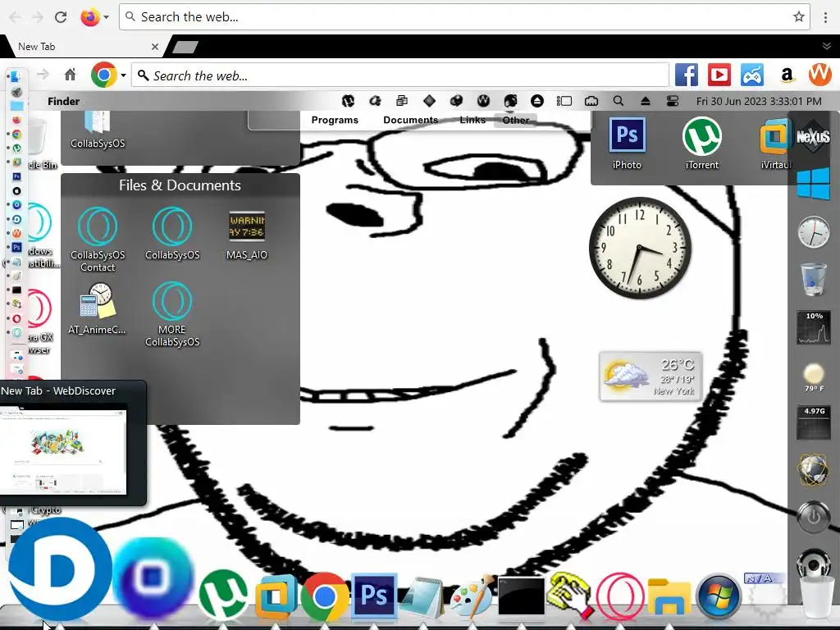Expand the tab list chevron at right

827,47
